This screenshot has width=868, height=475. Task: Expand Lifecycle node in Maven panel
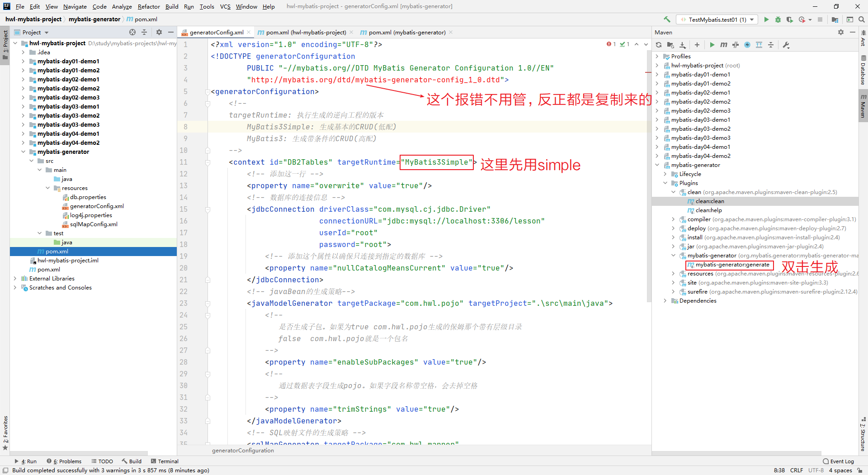tap(665, 174)
